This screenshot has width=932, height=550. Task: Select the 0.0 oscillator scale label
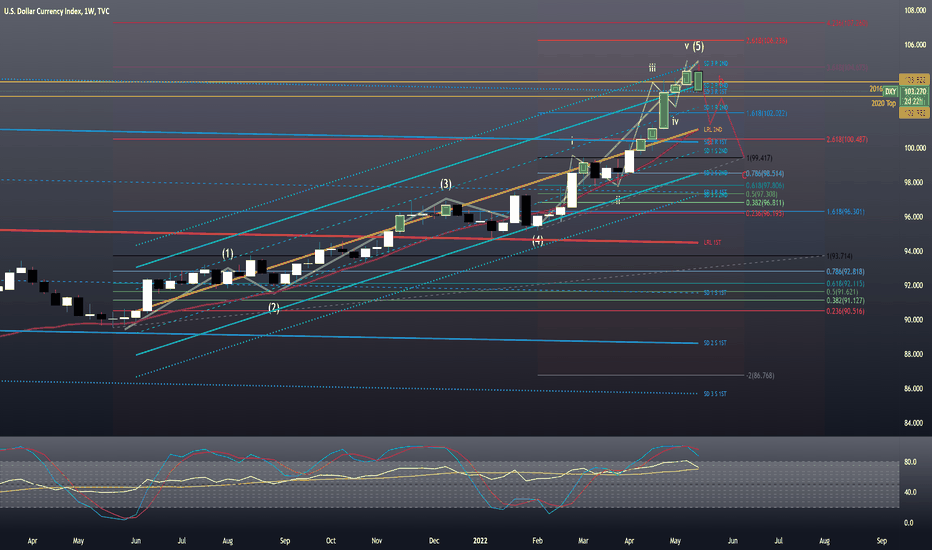pyautogui.click(x=909, y=523)
